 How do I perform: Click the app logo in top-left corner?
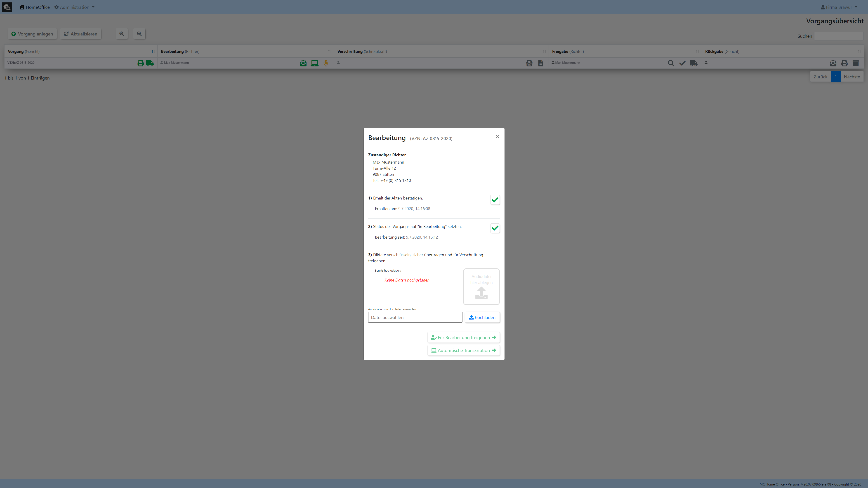pyautogui.click(x=7, y=7)
